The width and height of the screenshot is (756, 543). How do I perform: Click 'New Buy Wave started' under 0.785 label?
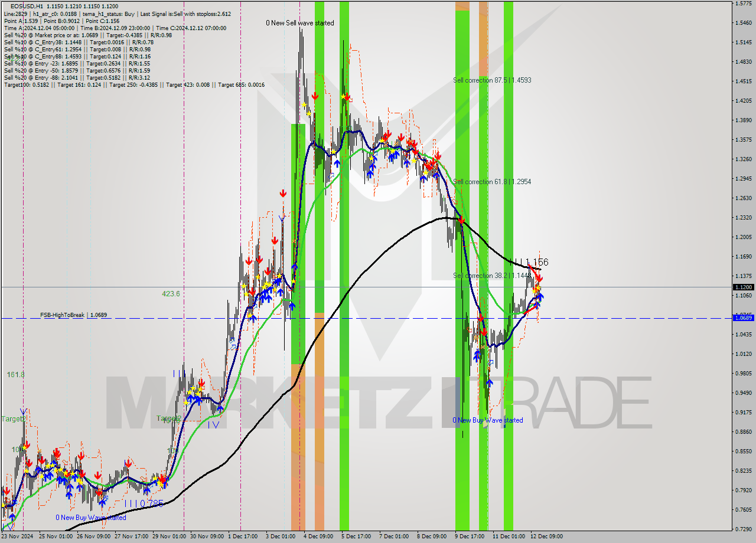[91, 518]
